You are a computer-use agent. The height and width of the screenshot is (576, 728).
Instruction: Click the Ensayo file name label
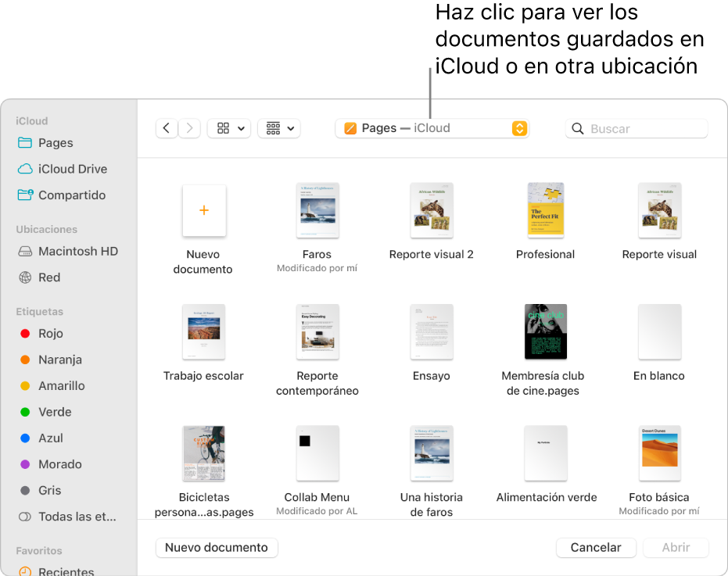tap(432, 376)
